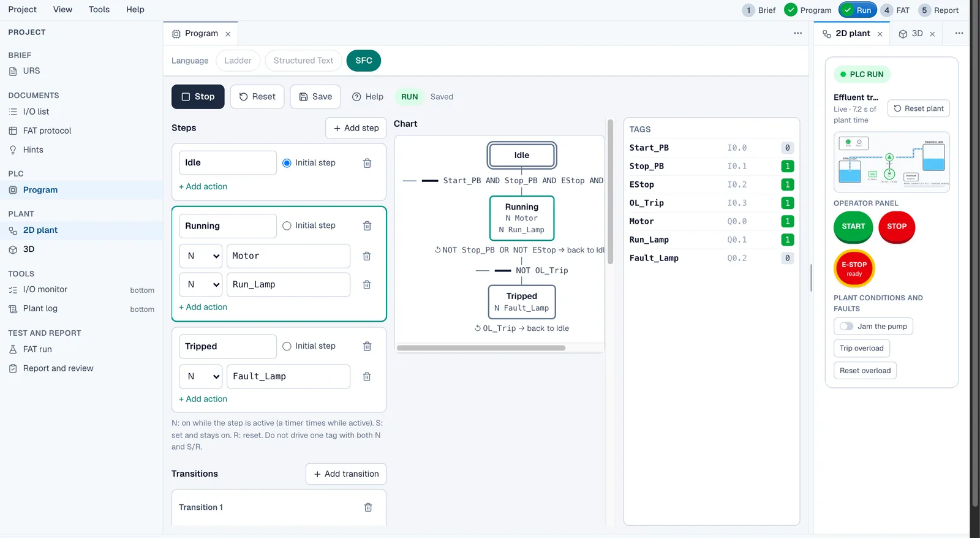Switch language to Structured Text

pyautogui.click(x=303, y=61)
